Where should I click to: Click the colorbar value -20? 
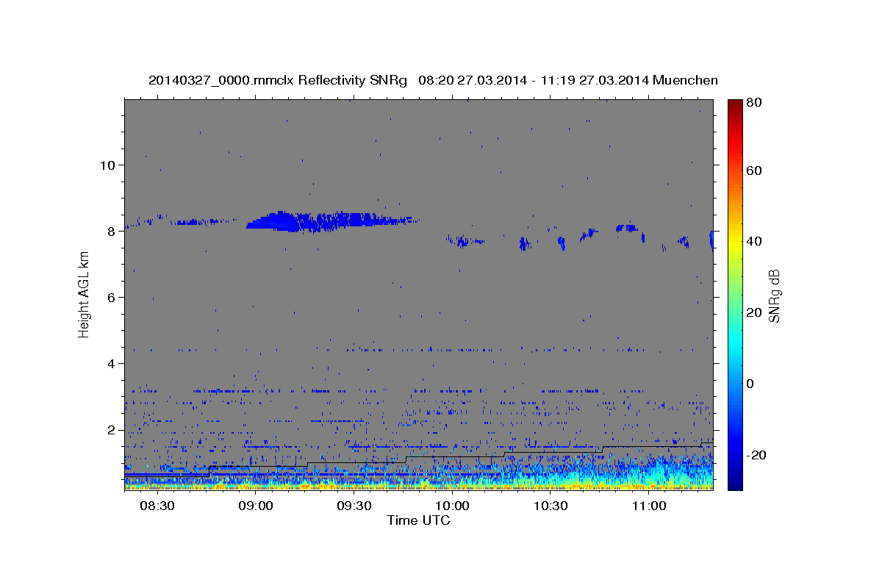pos(756,455)
